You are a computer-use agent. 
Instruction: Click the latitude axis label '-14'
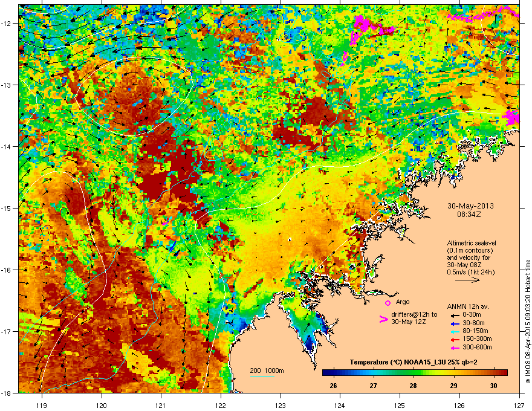coord(7,146)
